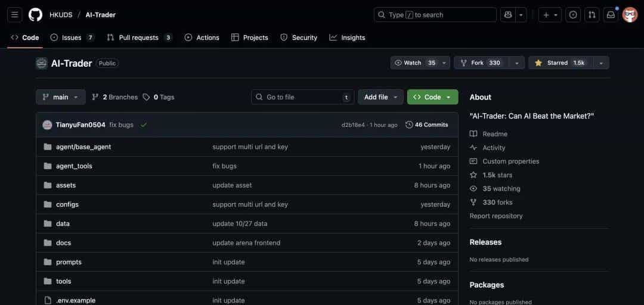View the 0 Tags link
Image resolution: width=644 pixels, height=305 pixels.
(159, 97)
